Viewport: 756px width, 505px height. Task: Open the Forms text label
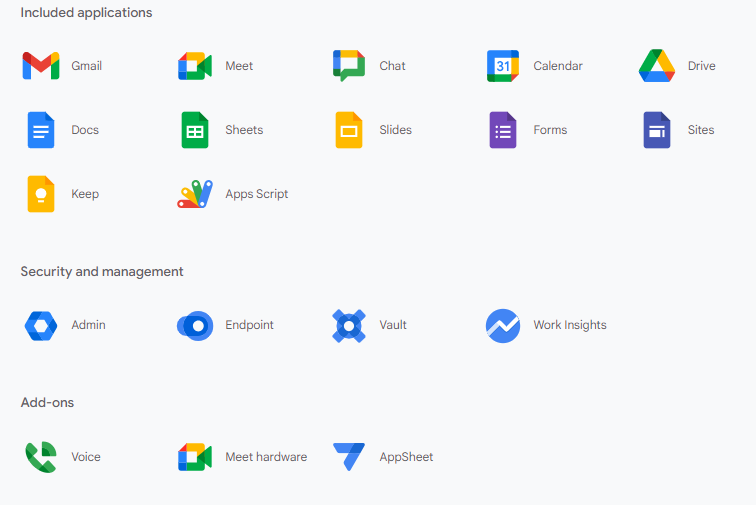[x=550, y=130]
